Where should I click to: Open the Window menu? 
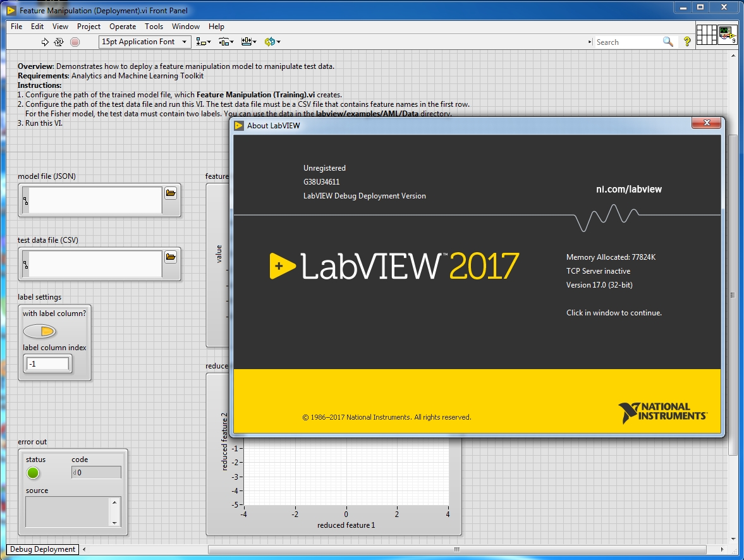coord(185,27)
